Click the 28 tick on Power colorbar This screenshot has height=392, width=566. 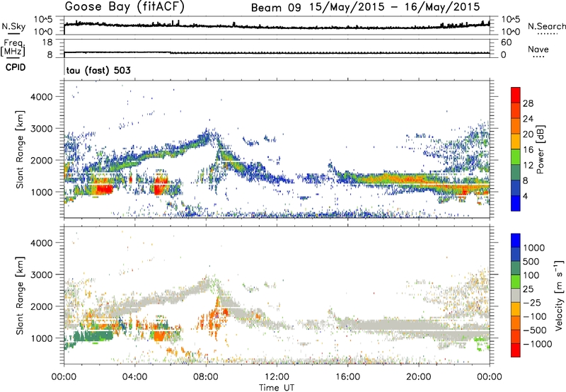528,103
